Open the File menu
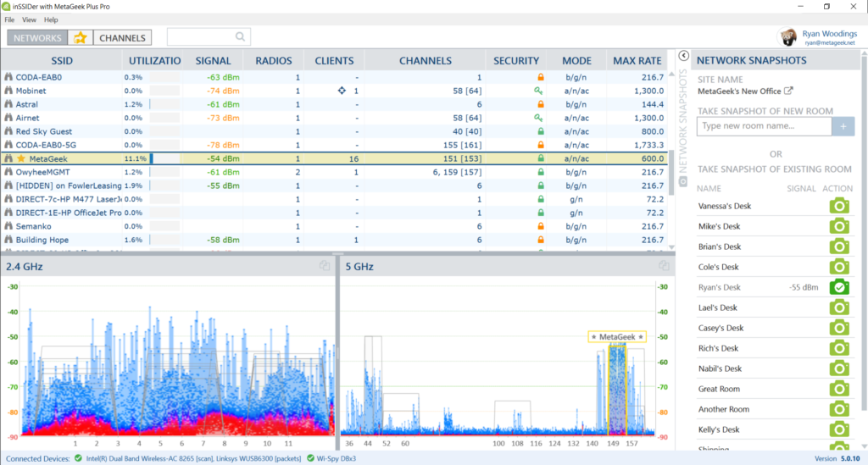 9,20
